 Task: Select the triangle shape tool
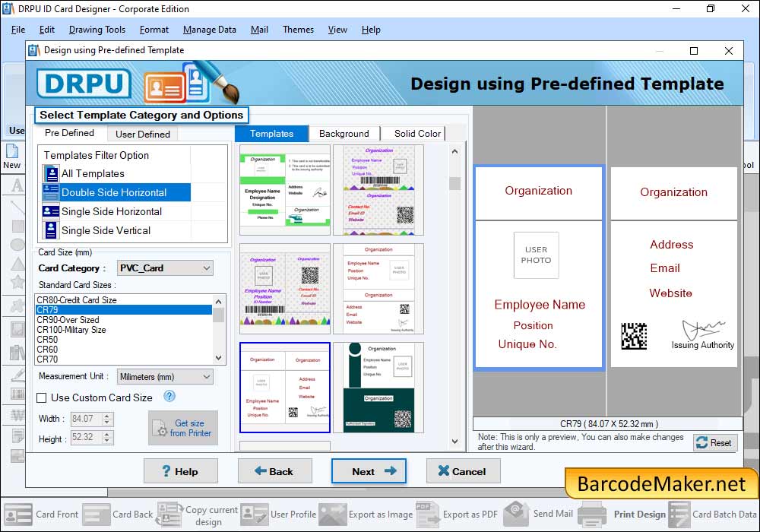(17, 264)
